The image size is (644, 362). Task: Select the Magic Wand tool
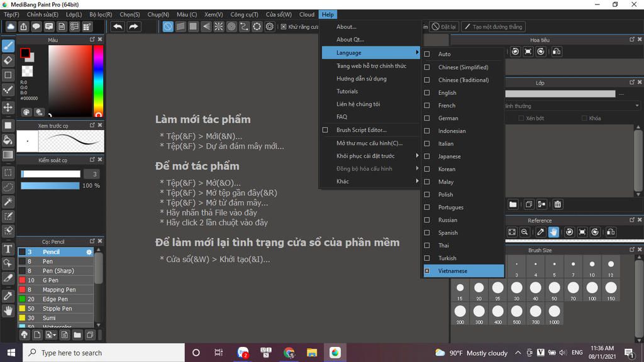pyautogui.click(x=8, y=202)
